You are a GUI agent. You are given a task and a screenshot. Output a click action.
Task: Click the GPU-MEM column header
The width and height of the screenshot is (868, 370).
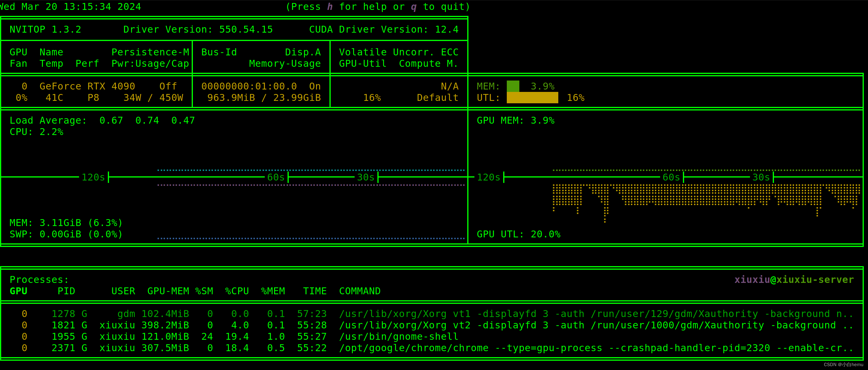168,291
